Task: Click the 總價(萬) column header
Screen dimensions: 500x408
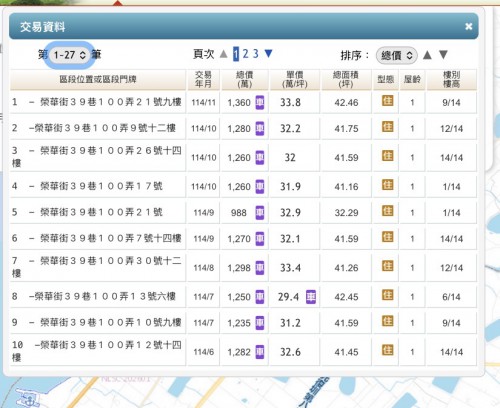Action: click(245, 79)
